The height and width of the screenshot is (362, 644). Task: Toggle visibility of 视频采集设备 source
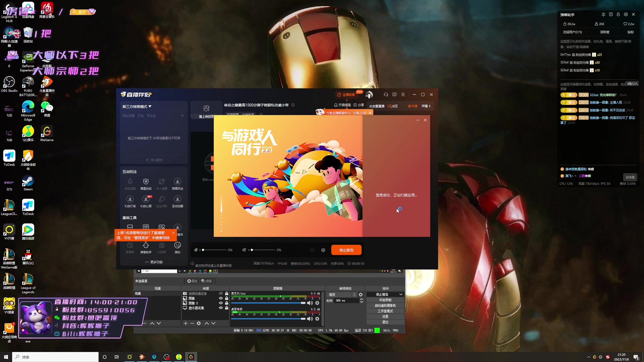point(221,294)
